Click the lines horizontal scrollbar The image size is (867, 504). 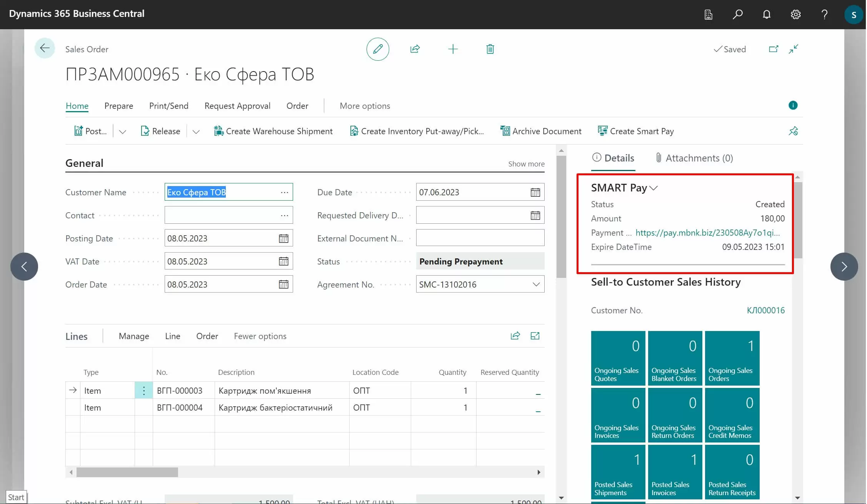click(x=127, y=472)
